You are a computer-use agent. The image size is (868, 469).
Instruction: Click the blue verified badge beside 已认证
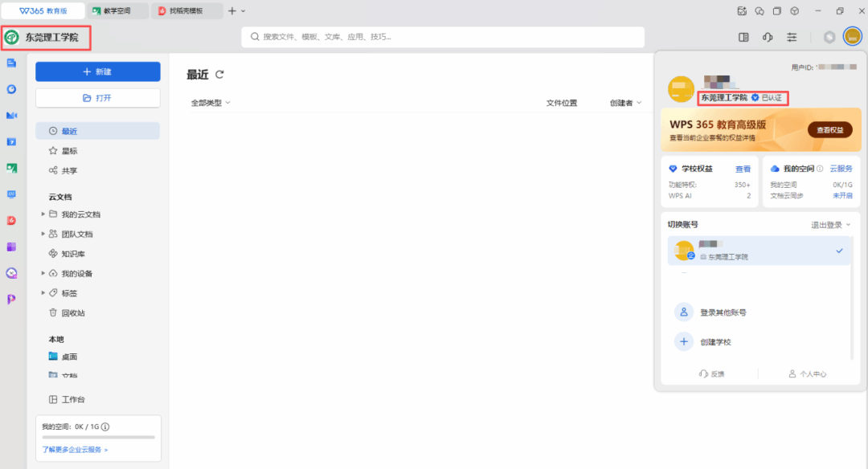pyautogui.click(x=755, y=97)
